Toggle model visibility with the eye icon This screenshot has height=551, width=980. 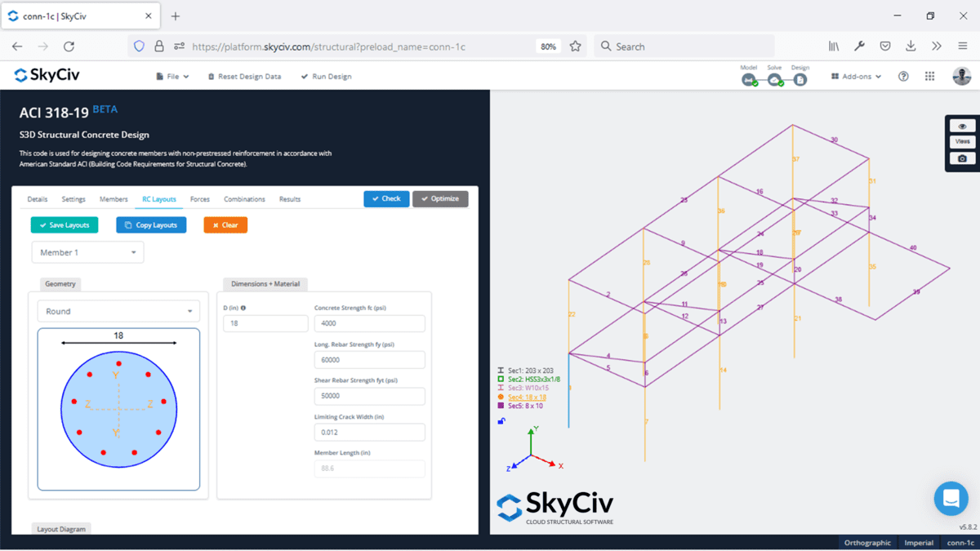(961, 125)
